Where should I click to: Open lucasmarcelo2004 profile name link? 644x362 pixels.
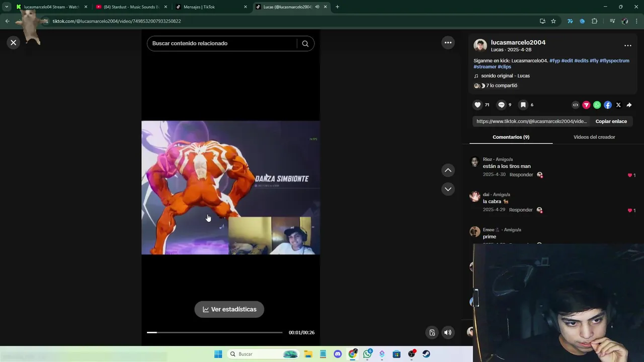point(518,42)
